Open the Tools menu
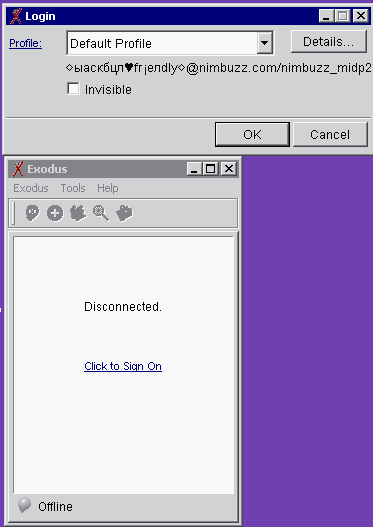 (73, 188)
